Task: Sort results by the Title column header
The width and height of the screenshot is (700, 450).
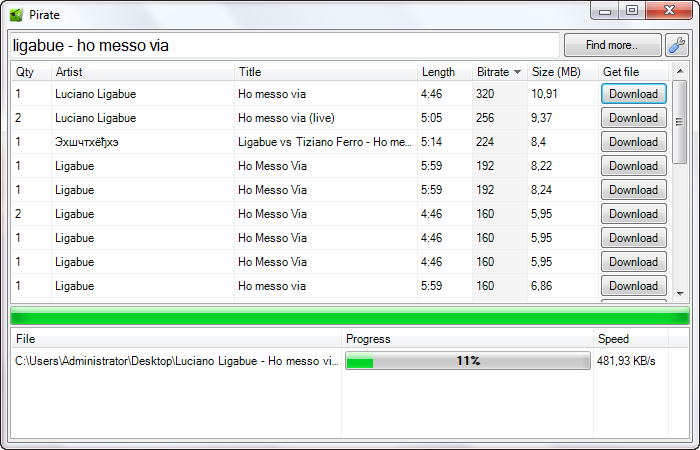Action: pos(326,72)
